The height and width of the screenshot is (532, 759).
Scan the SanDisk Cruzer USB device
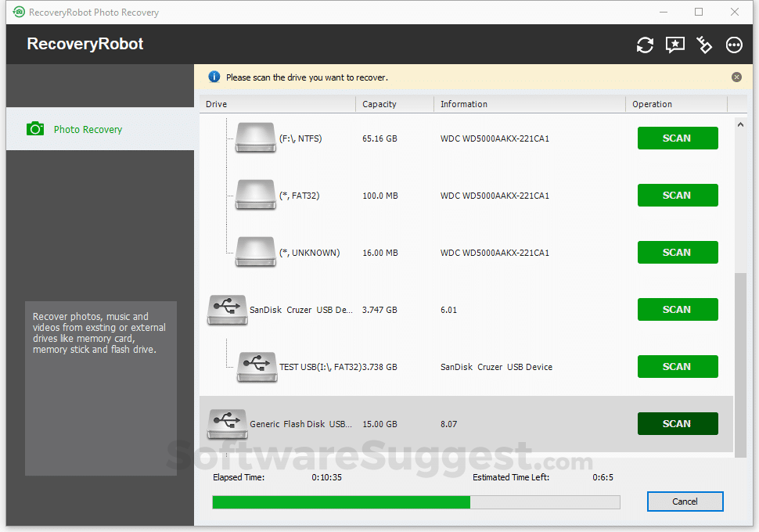point(678,309)
